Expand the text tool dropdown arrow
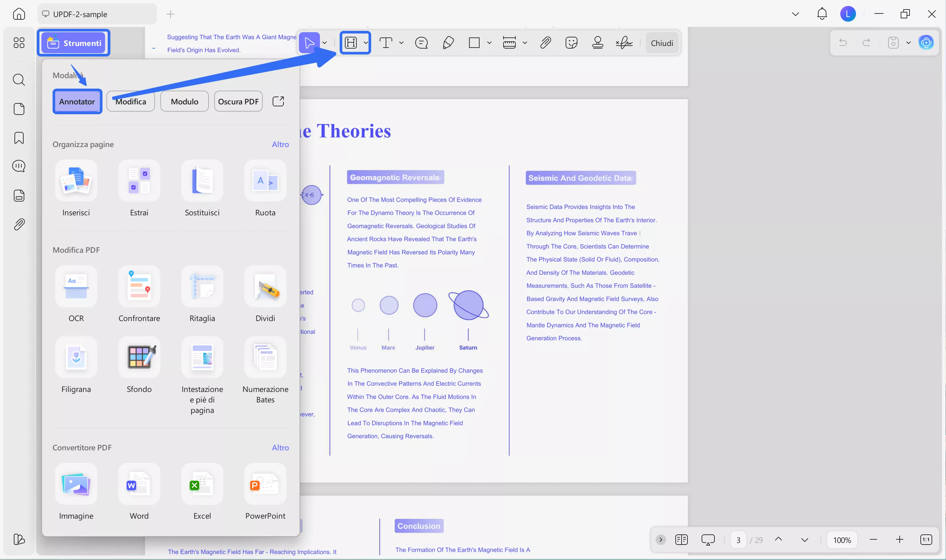The image size is (946, 560). pyautogui.click(x=401, y=43)
